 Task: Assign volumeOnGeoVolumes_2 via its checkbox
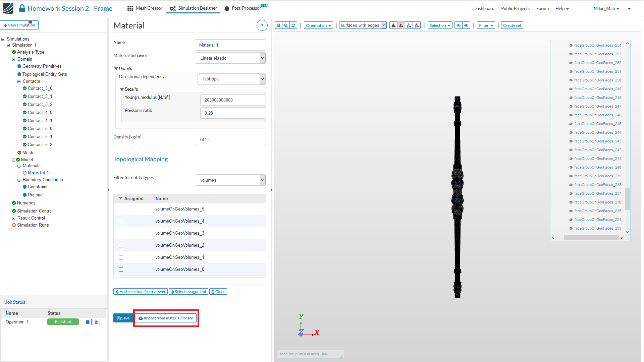coord(121,245)
